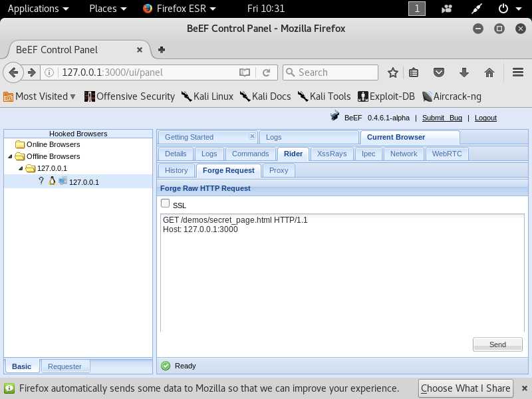The width and height of the screenshot is (532, 399).
Task: Collapse the 127.0.0.1 folder node
Action: (x=21, y=168)
